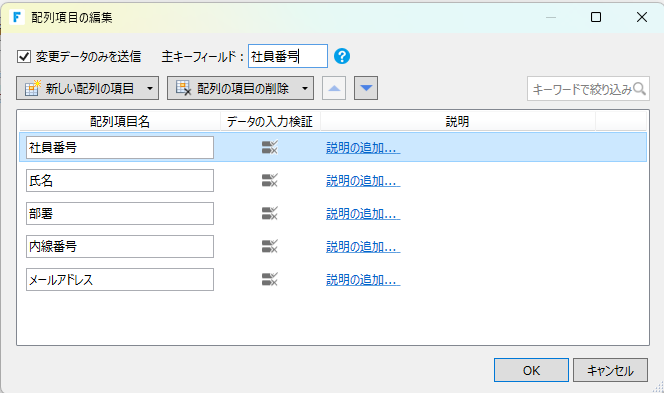Edit the 部署 item name field
This screenshot has width=664, height=393.
click(120, 213)
